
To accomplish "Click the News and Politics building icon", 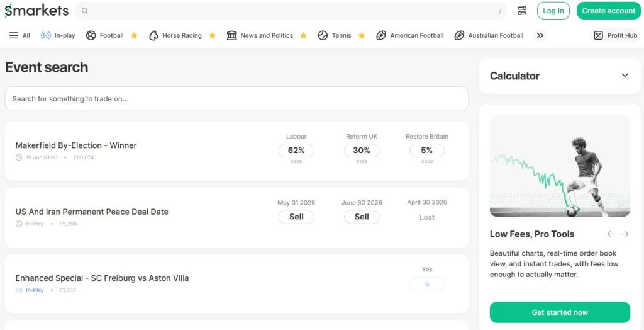I will 231,35.
